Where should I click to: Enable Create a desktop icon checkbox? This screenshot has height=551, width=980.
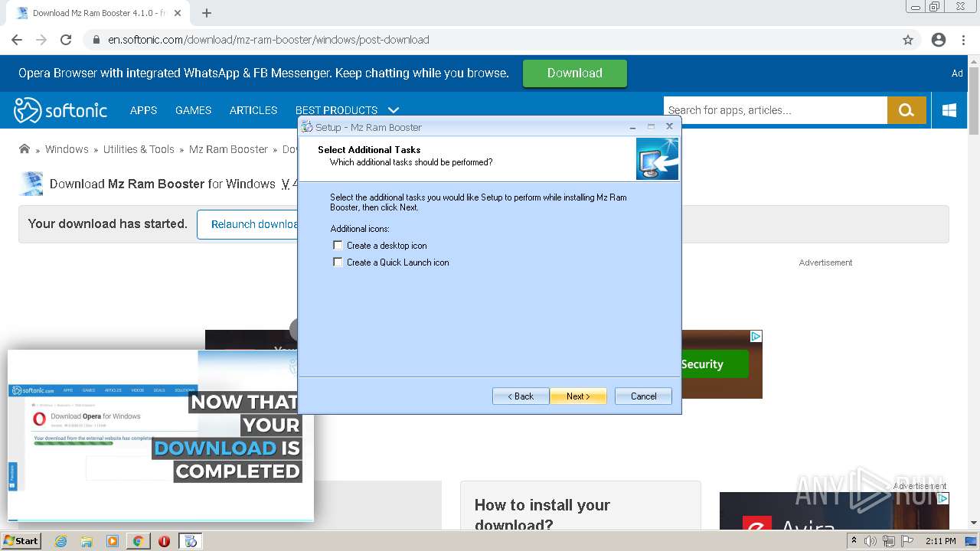(x=338, y=246)
